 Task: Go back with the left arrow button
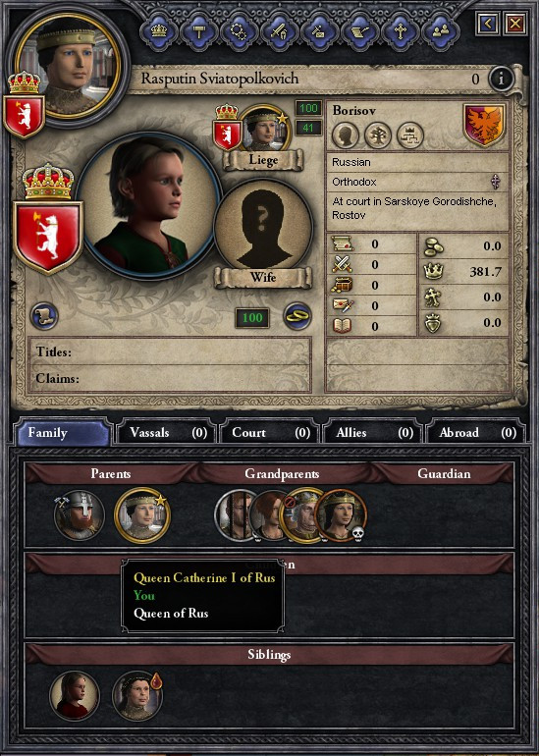click(x=488, y=24)
